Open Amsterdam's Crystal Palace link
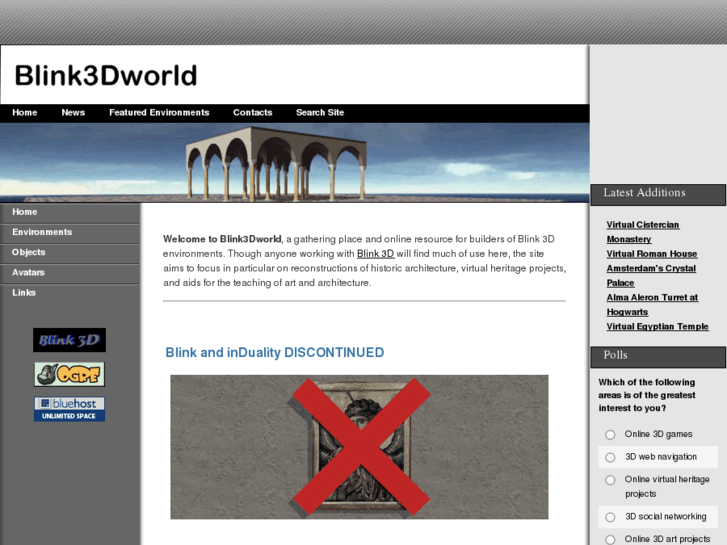This screenshot has width=727, height=545. tap(651, 276)
